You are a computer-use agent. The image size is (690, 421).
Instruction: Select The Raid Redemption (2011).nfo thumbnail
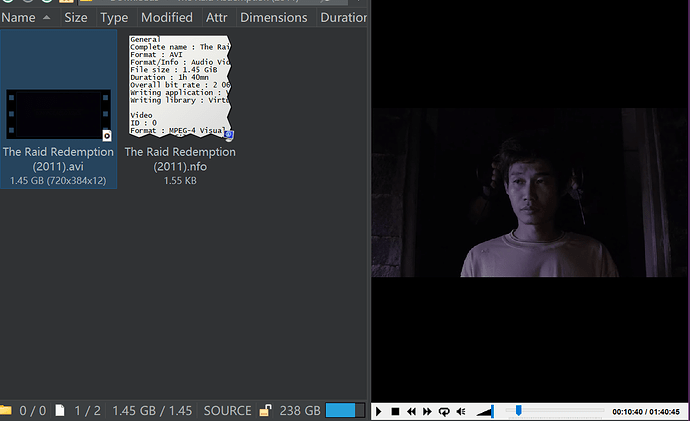(180, 87)
